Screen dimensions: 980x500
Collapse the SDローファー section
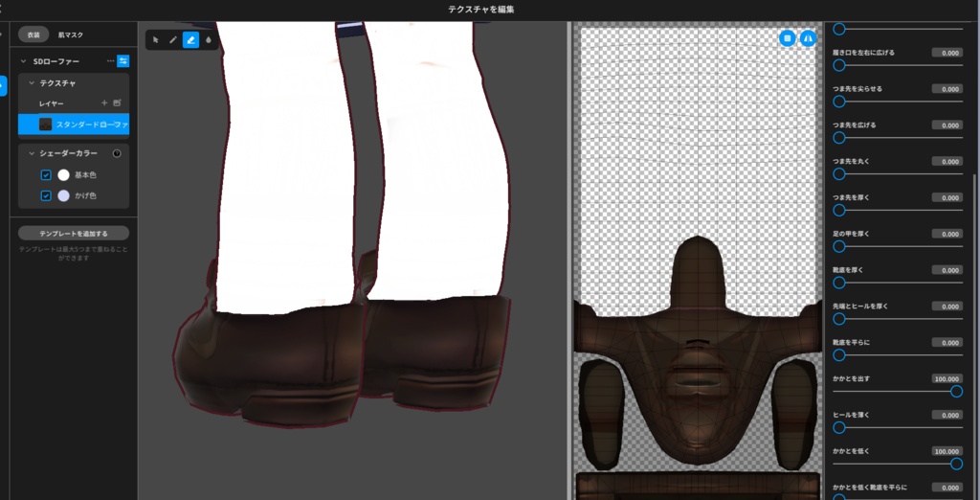(24, 61)
